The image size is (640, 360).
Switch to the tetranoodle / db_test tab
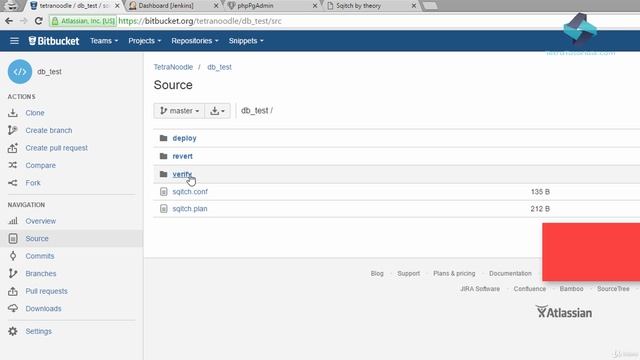coord(74,6)
